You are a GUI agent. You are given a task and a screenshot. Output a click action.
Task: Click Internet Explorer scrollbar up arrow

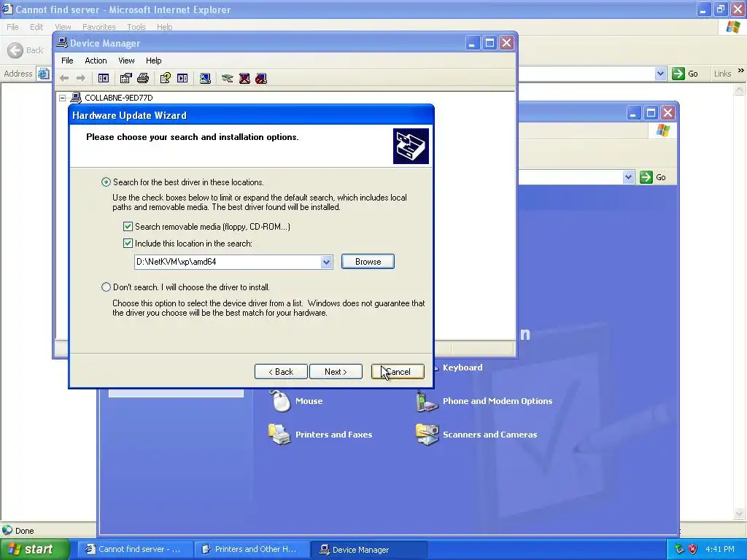click(740, 89)
